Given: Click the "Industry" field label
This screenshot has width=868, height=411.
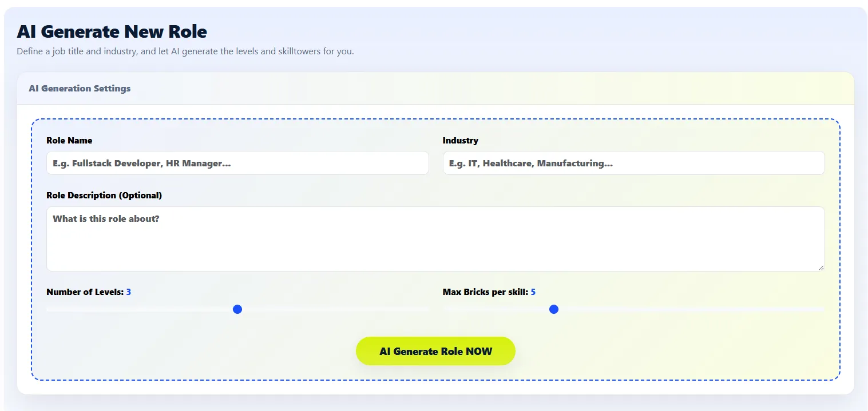Looking at the screenshot, I should click(461, 141).
